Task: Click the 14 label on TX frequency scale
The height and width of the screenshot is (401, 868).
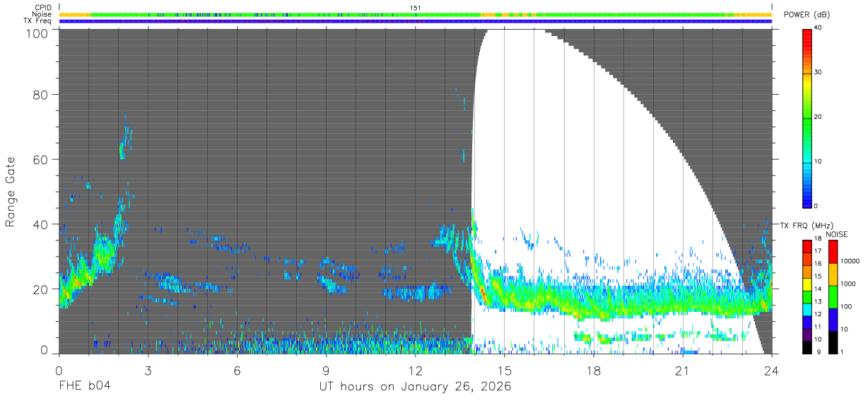Action: 817,289
